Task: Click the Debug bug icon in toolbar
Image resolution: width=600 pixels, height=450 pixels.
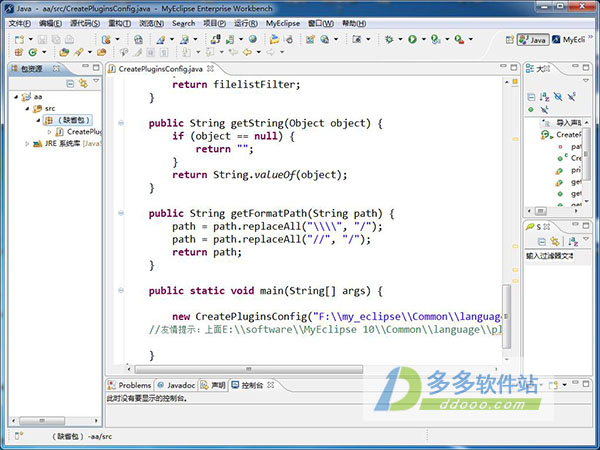Action: click(x=387, y=39)
